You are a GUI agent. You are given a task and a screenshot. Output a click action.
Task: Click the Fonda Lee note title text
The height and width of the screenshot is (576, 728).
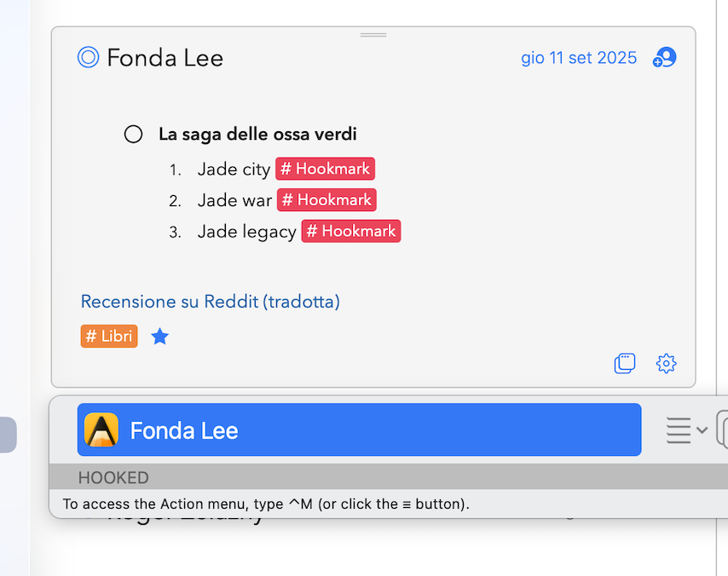165,58
